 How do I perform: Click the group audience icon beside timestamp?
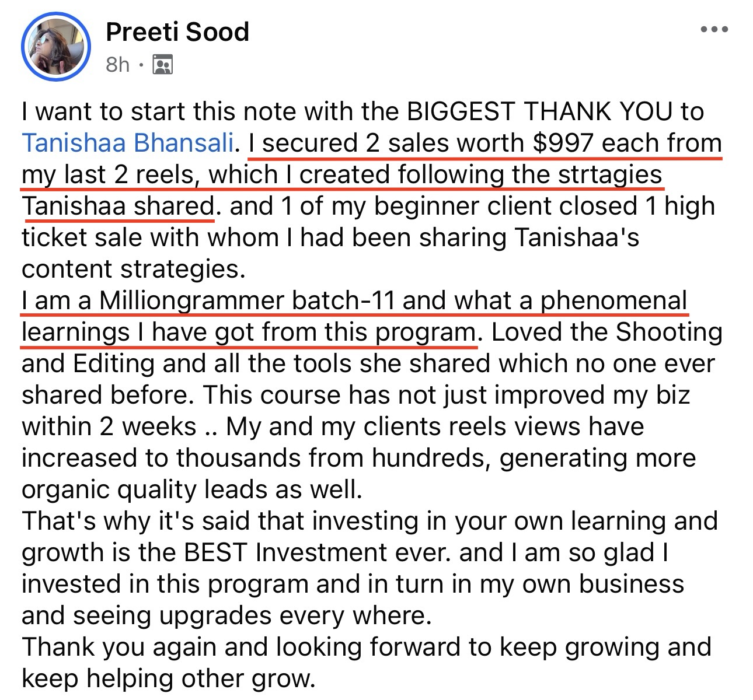coord(162,65)
